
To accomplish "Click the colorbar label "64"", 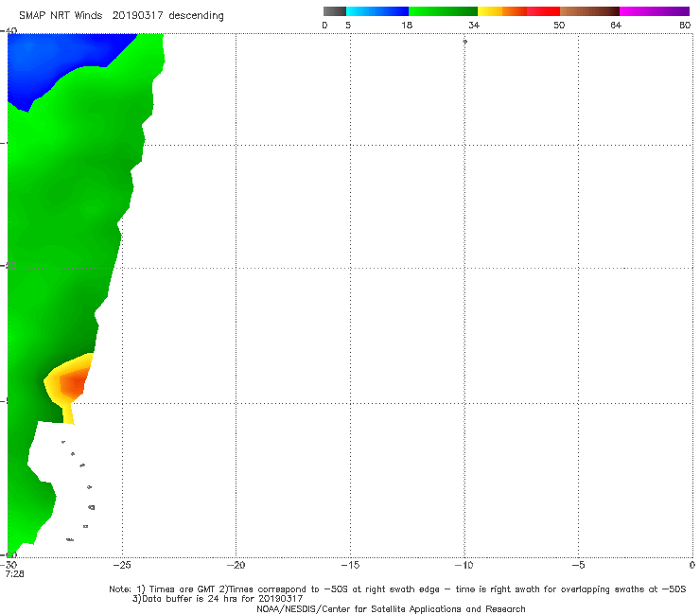I will point(616,26).
